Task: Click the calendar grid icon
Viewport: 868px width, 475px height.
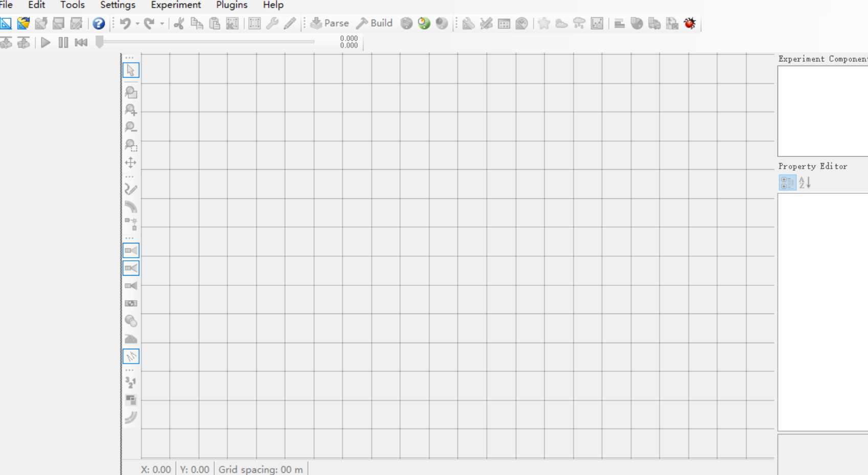Action: tap(504, 24)
